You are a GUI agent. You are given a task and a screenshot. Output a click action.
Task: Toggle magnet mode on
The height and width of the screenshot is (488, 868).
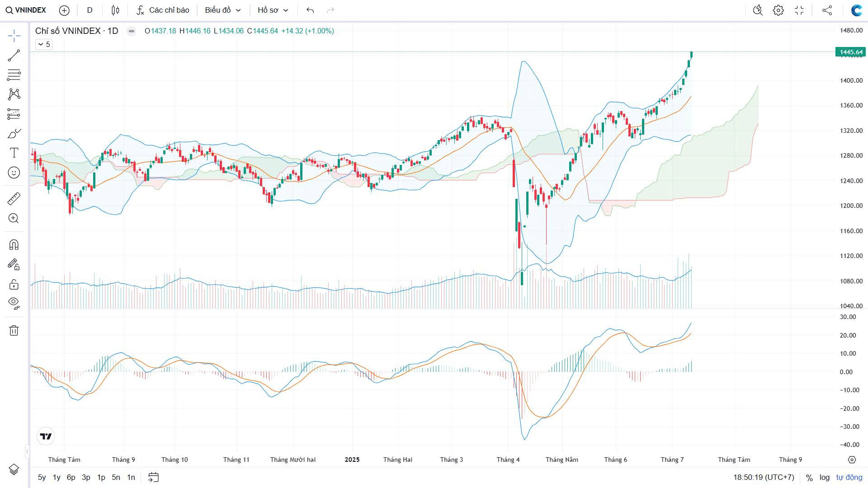[x=14, y=245]
